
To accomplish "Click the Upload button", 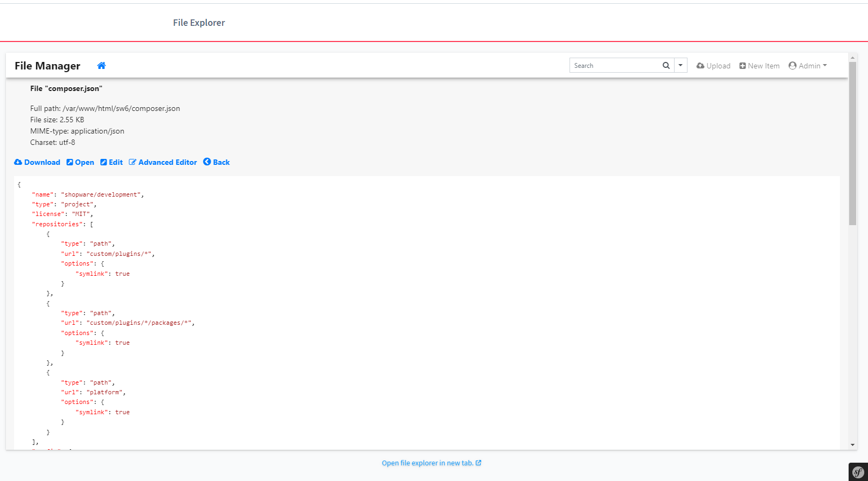I will point(713,66).
